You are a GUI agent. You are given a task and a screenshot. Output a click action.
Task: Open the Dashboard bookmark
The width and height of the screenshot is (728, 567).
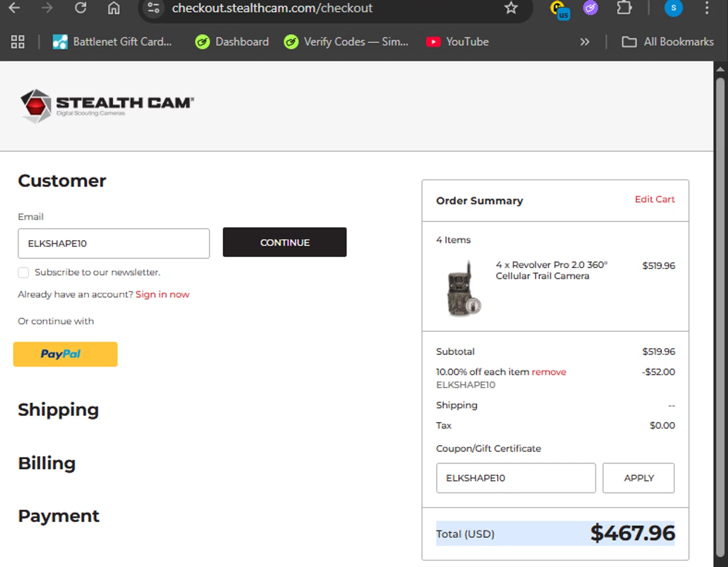(232, 42)
